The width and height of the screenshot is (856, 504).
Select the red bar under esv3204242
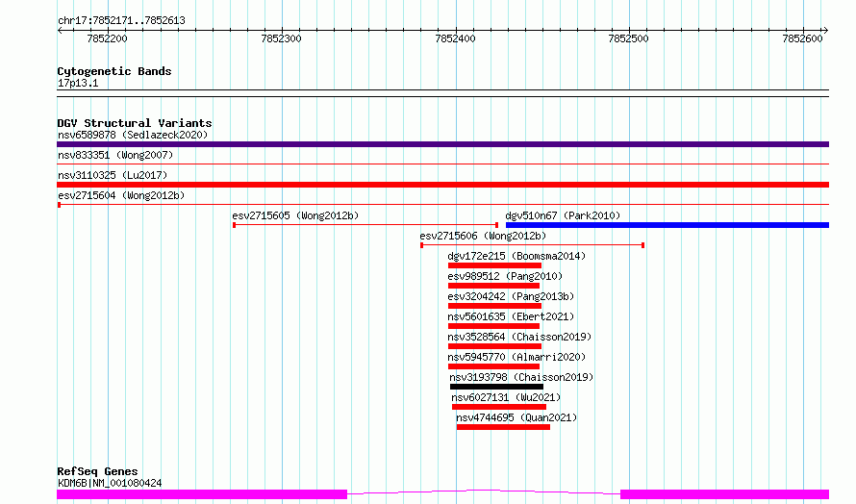pos(494,306)
